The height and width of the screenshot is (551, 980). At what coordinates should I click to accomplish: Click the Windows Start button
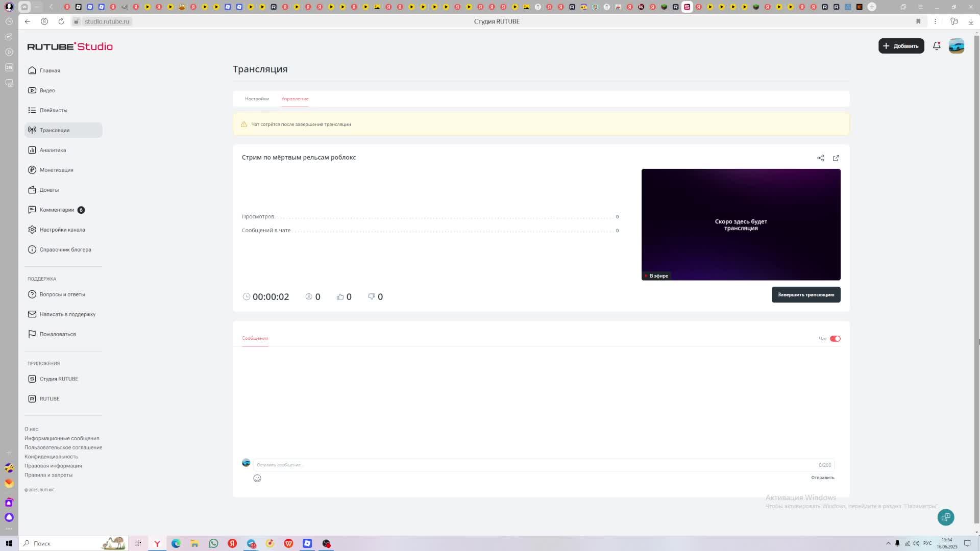click(9, 543)
